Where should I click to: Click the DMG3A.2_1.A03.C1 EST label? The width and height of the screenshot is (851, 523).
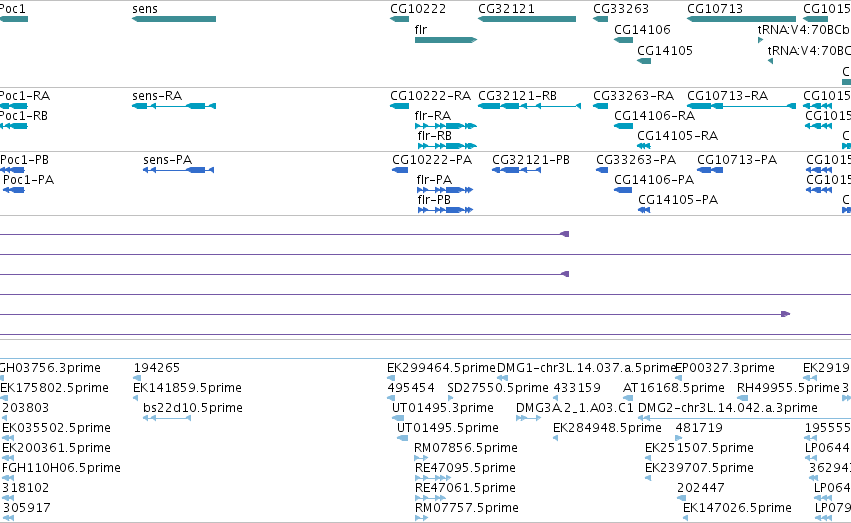(x=575, y=408)
